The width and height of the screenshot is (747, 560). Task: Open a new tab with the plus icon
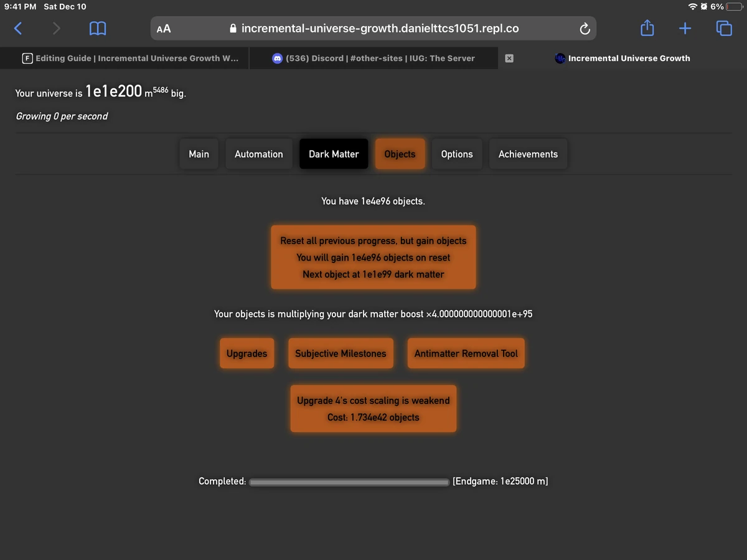[685, 28]
